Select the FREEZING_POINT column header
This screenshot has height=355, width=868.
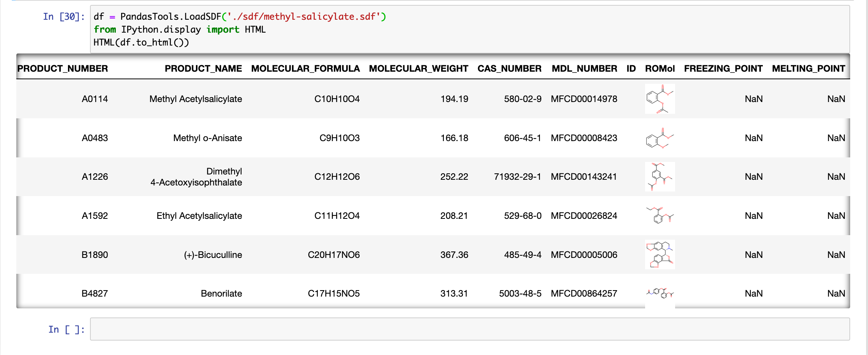[x=723, y=69]
